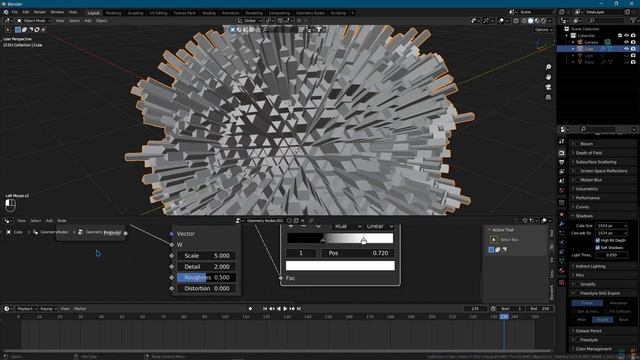Click the Pos 0.720 field in color ramp
Screen dimensions: 640x360
[358, 253]
